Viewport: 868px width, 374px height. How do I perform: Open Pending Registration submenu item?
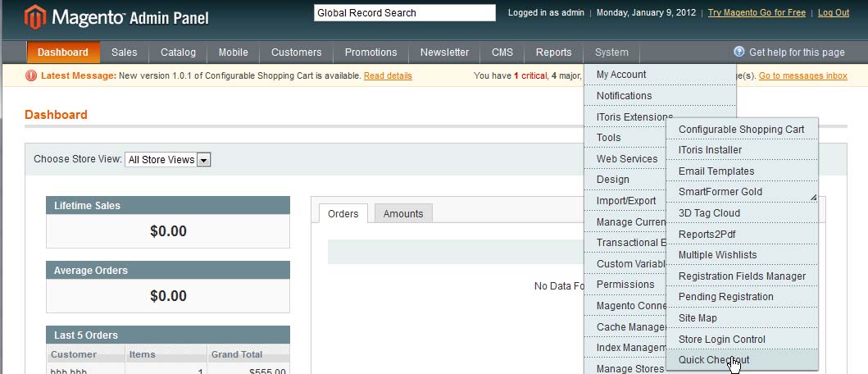742,296
